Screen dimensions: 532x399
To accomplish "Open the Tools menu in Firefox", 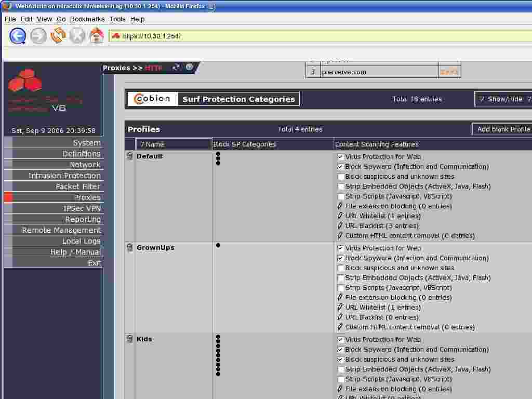I will coord(117,19).
